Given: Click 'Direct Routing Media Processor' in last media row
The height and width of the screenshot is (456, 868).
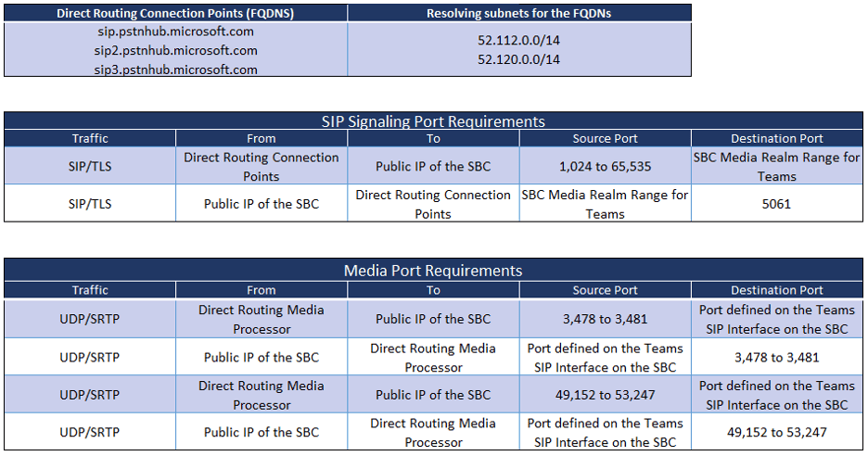Looking at the screenshot, I should (433, 433).
